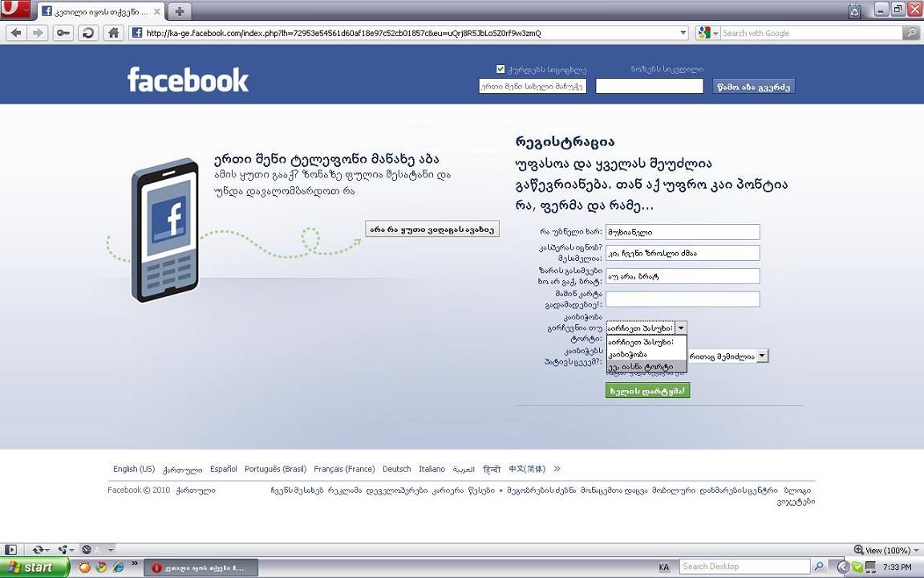Screen dimensions: 924x578
Task: Open a new tab with plus button
Action: pos(179,11)
